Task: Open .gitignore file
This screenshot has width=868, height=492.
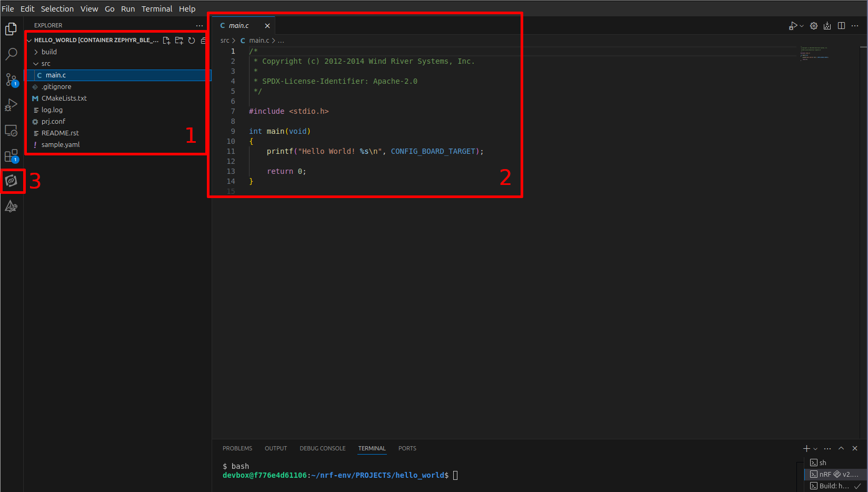Action: click(x=117, y=86)
